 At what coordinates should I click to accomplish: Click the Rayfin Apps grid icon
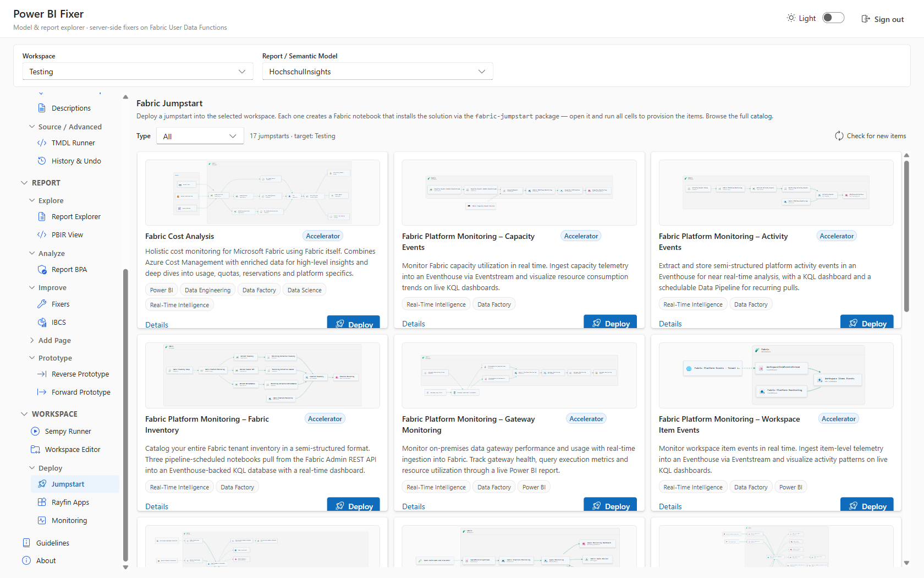[42, 503]
